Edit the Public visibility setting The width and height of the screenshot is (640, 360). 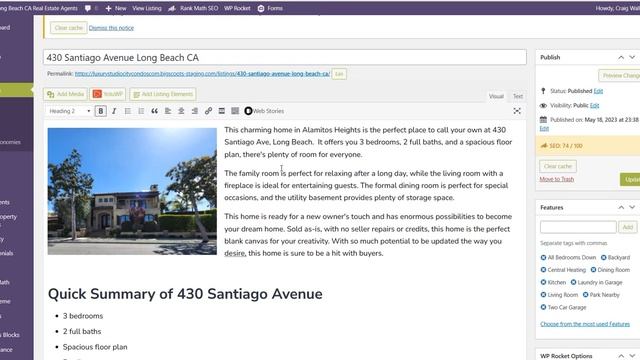tap(594, 105)
